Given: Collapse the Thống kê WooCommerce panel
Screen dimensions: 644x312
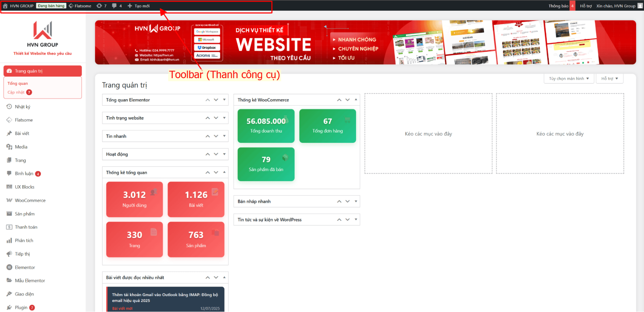Looking at the screenshot, I should coord(356,100).
